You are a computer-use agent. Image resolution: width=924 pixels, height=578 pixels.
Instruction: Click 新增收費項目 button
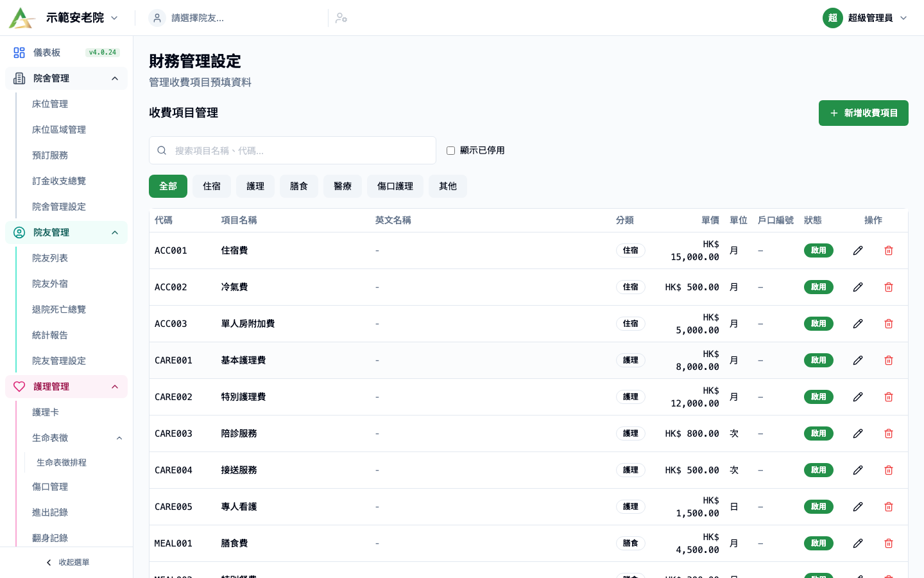864,113
